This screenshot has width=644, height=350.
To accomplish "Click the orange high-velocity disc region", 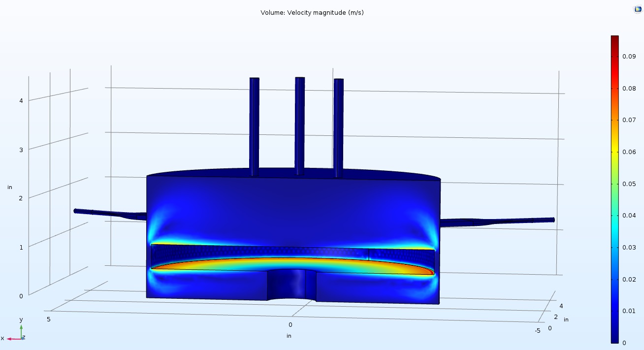I will tap(295, 264).
